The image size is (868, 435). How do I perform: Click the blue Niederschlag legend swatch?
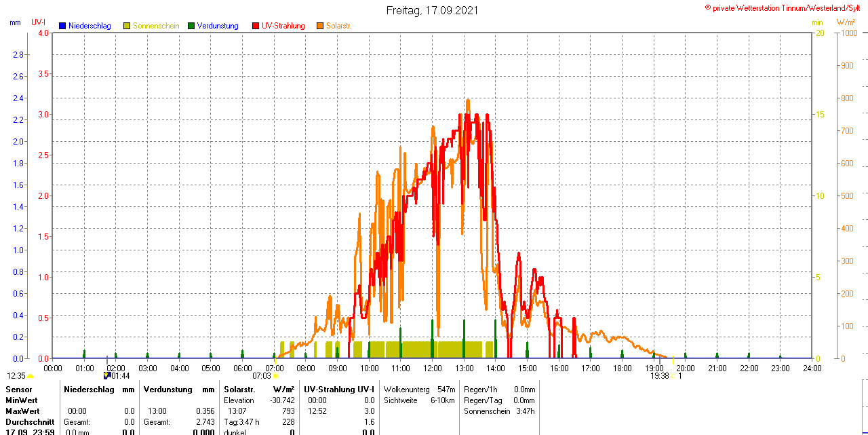tap(62, 26)
